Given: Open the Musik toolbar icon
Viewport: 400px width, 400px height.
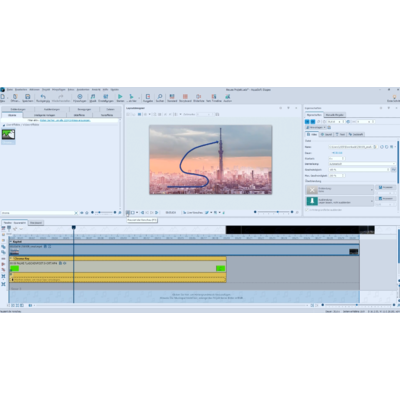Looking at the screenshot, I should (x=93, y=97).
